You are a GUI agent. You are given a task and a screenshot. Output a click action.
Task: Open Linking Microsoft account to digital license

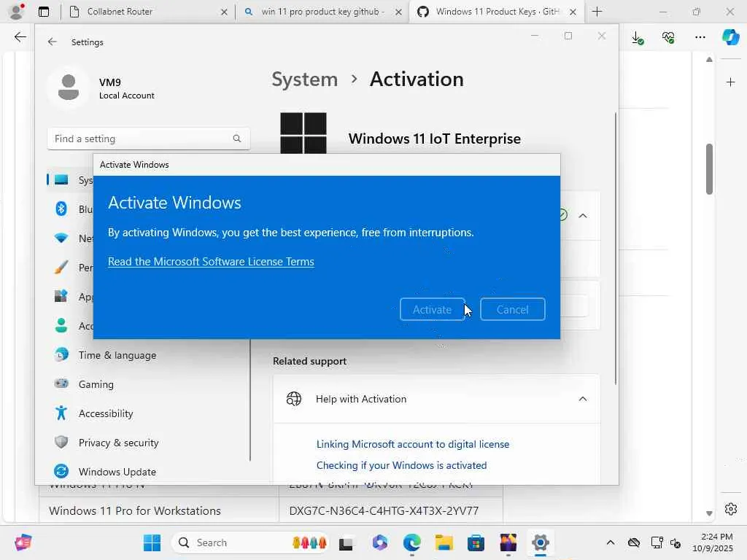coord(413,444)
